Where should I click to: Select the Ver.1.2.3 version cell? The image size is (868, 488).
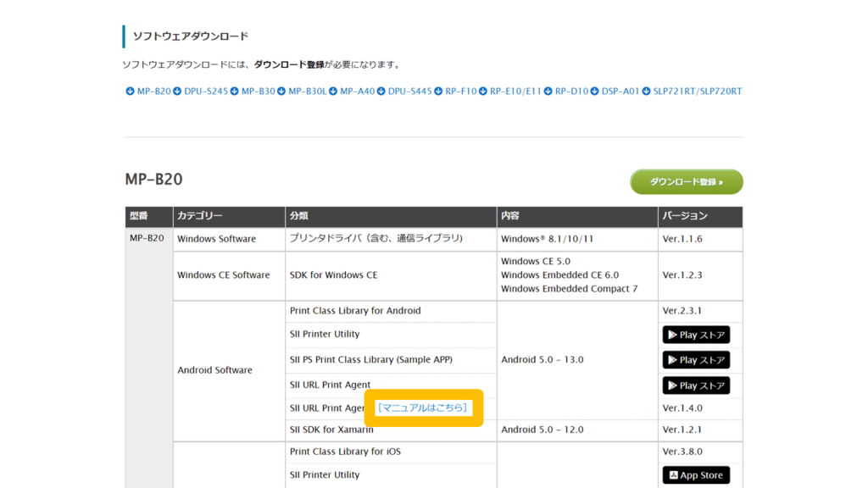700,275
